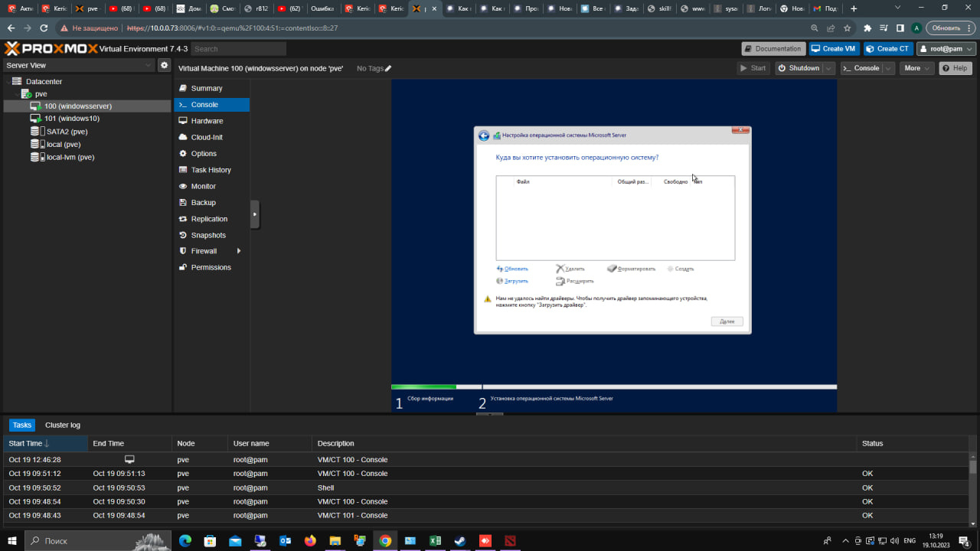Open the Hardware section

point(211,121)
